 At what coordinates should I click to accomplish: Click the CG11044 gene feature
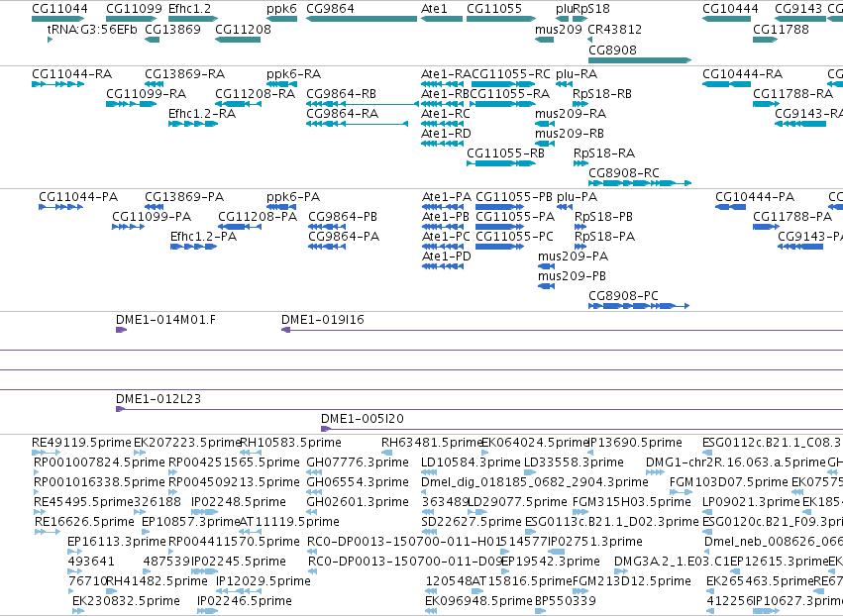58,19
